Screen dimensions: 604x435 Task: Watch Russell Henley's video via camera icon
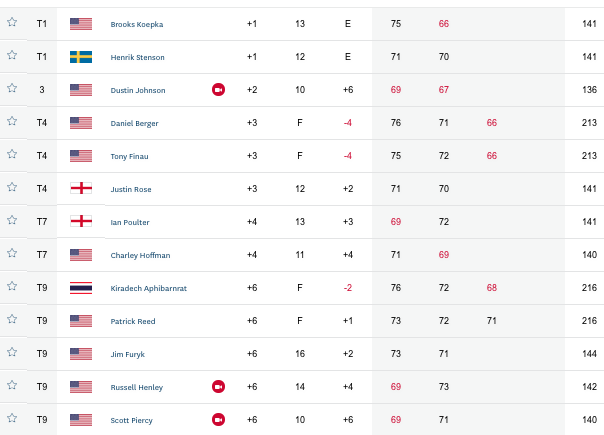tap(218, 386)
